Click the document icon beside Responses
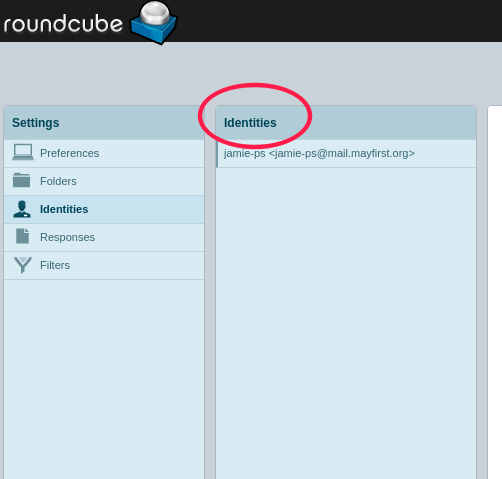This screenshot has width=502, height=479. [22, 236]
